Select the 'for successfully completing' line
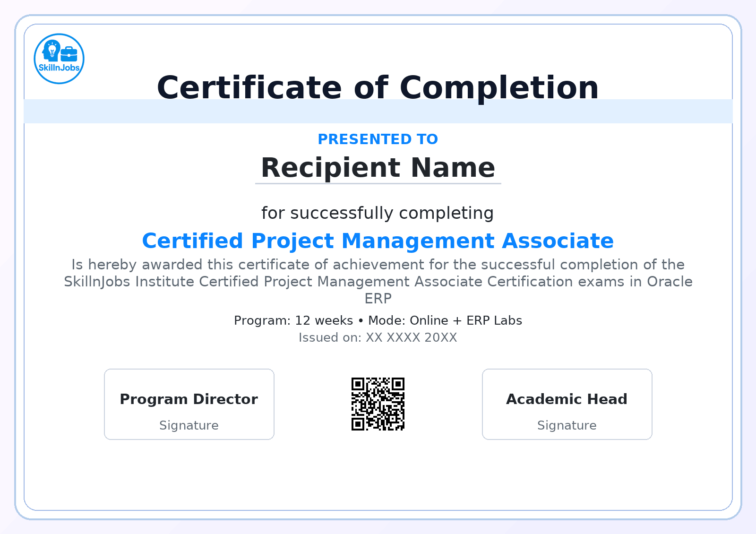The image size is (756, 534). (x=378, y=213)
